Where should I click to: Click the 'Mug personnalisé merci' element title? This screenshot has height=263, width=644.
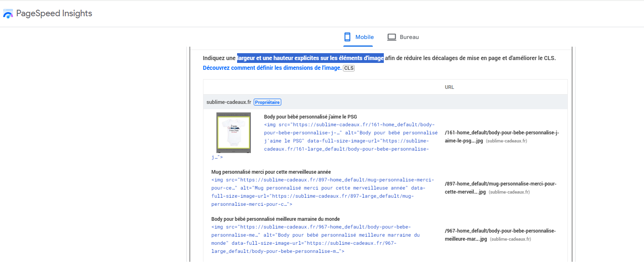click(x=271, y=172)
